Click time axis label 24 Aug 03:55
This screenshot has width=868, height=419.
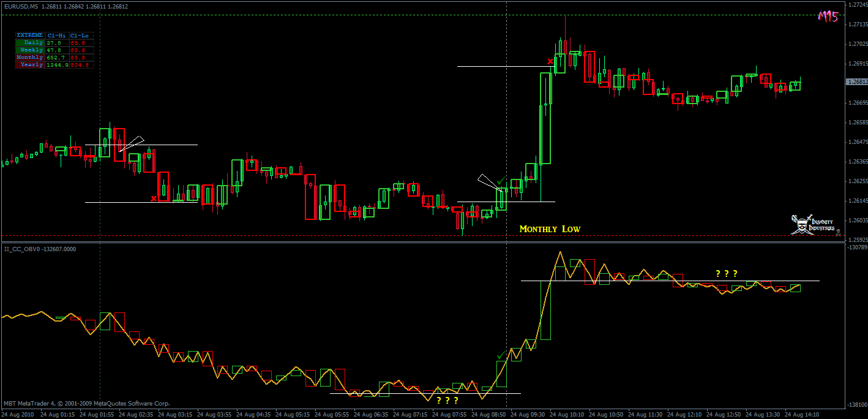(215, 415)
